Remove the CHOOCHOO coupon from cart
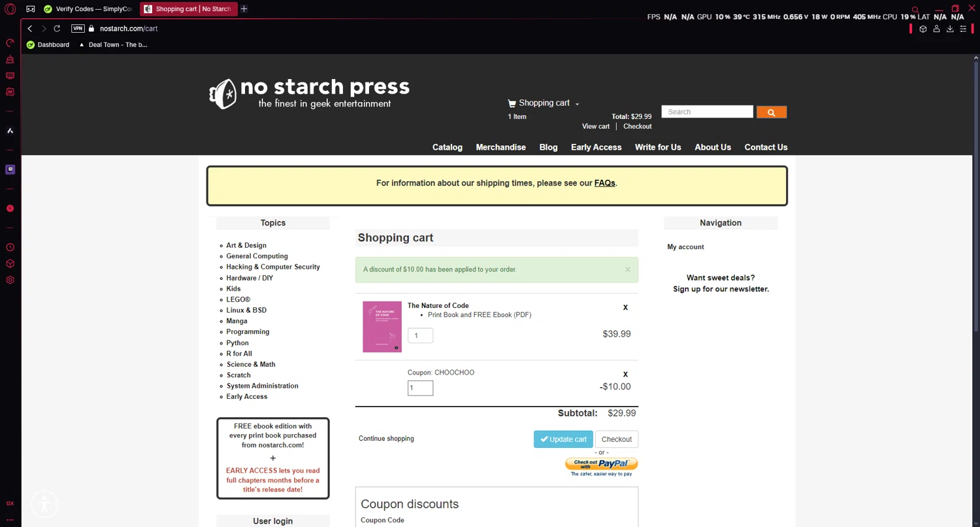The width and height of the screenshot is (980, 527). pos(625,375)
